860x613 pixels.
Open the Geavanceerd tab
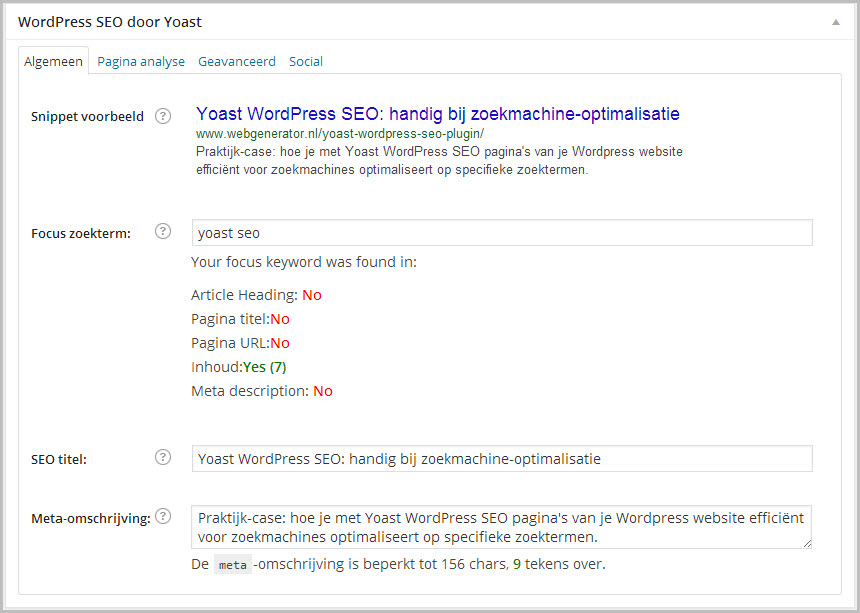[x=237, y=61]
